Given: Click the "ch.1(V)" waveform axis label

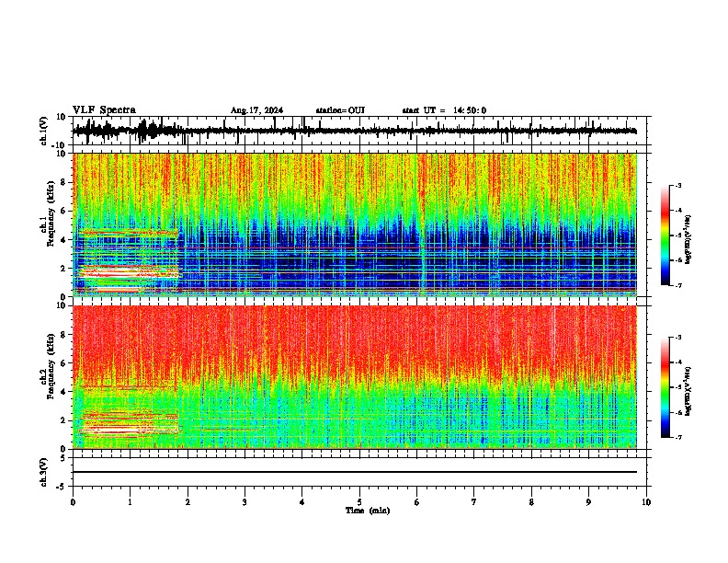Looking at the screenshot, I should click(44, 131).
